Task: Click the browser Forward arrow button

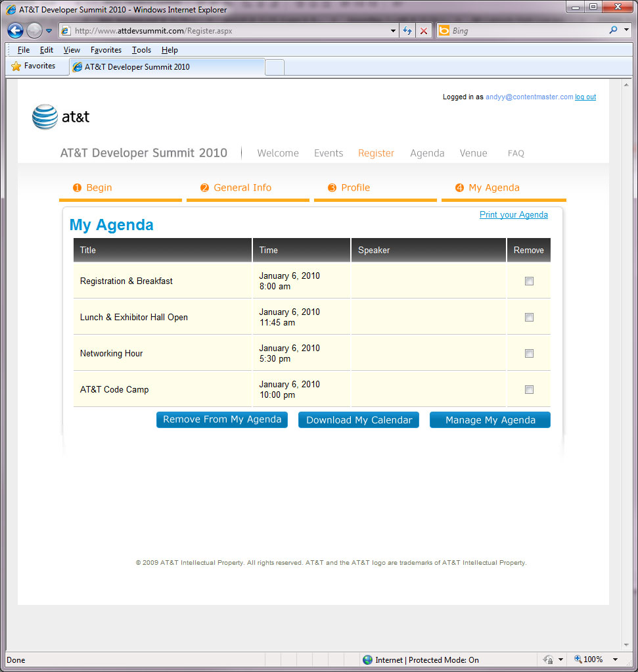Action: pos(34,31)
